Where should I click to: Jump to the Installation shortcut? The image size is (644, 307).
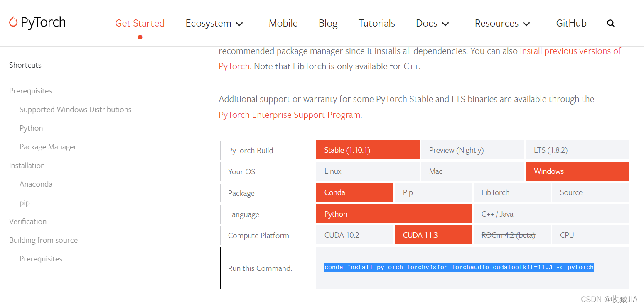pos(27,166)
